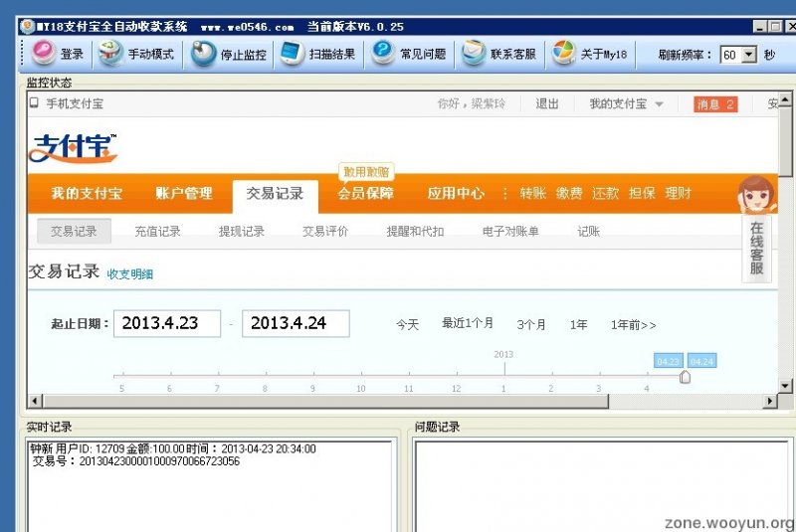Click the 手机支付宝 phone icon
Screen dimensions: 796x532
pos(34,103)
